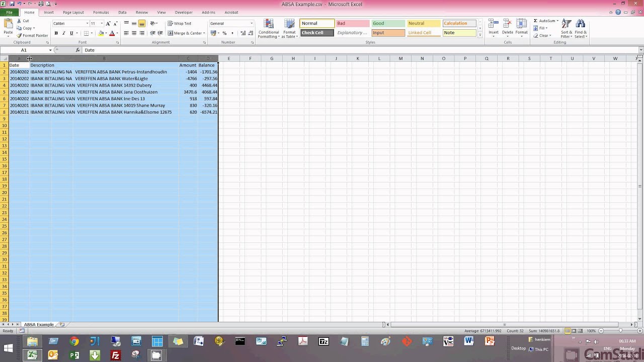Set Top Align for cells

126,24
